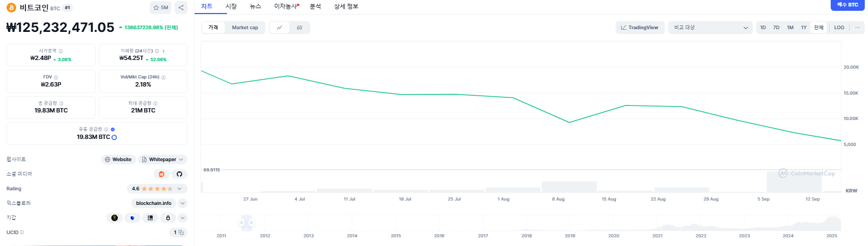The height and width of the screenshot is (246, 868).
Task: Click the 2.18% Vol/Mkt Cap value
Action: click(143, 84)
